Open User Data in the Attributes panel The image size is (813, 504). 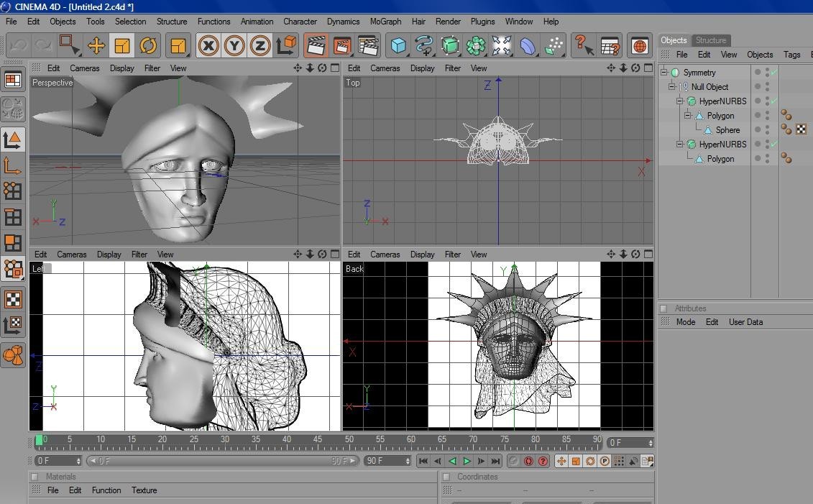tap(745, 322)
